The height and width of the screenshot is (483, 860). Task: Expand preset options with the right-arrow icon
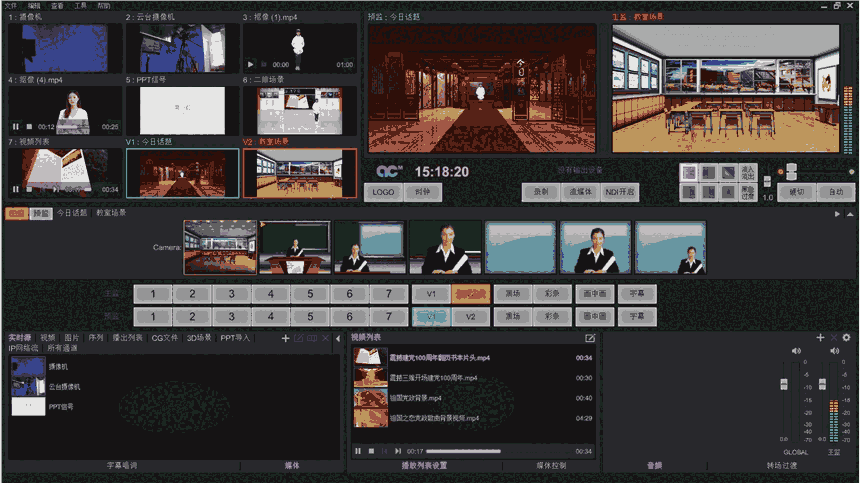point(837,214)
